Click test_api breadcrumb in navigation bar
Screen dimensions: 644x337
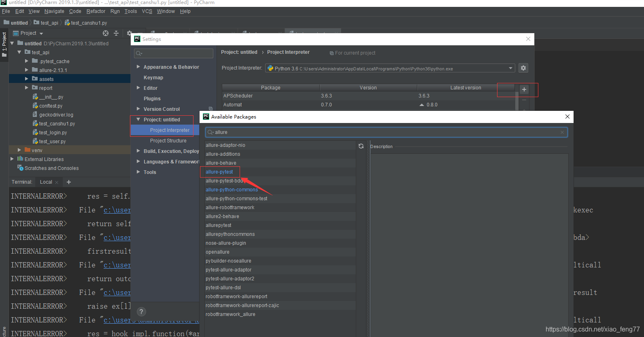pos(46,23)
